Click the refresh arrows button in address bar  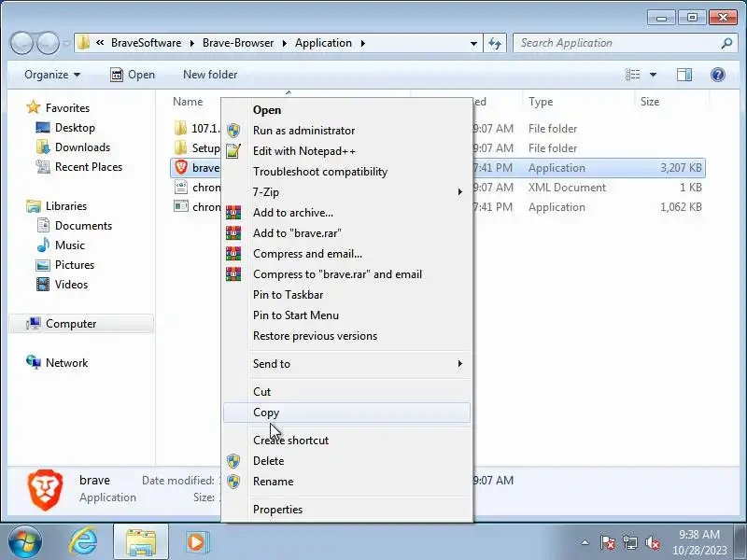495,43
